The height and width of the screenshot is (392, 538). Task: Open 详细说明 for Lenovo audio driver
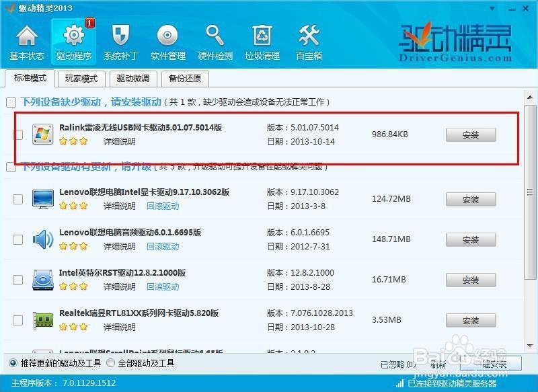coord(120,246)
